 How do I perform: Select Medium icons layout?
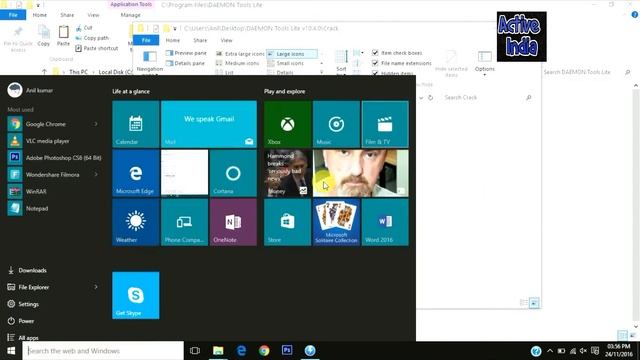[x=238, y=63]
